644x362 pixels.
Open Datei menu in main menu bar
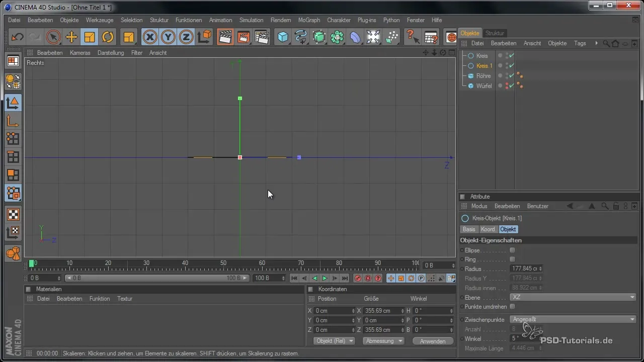coord(14,20)
